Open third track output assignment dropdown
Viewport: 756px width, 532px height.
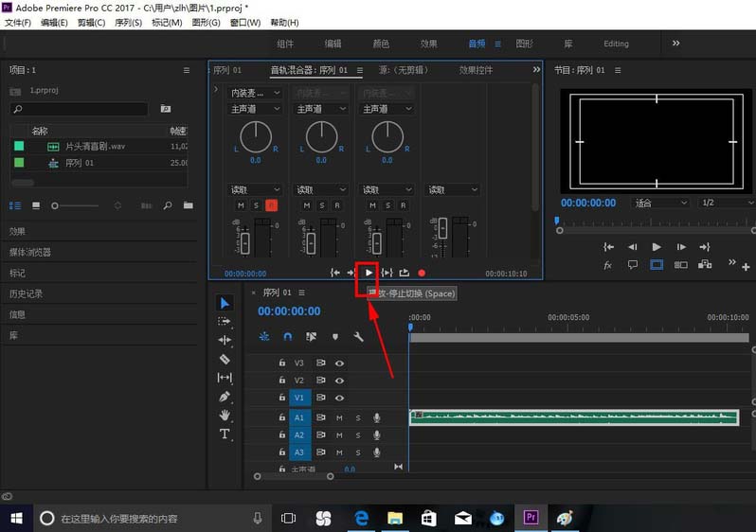point(387,109)
